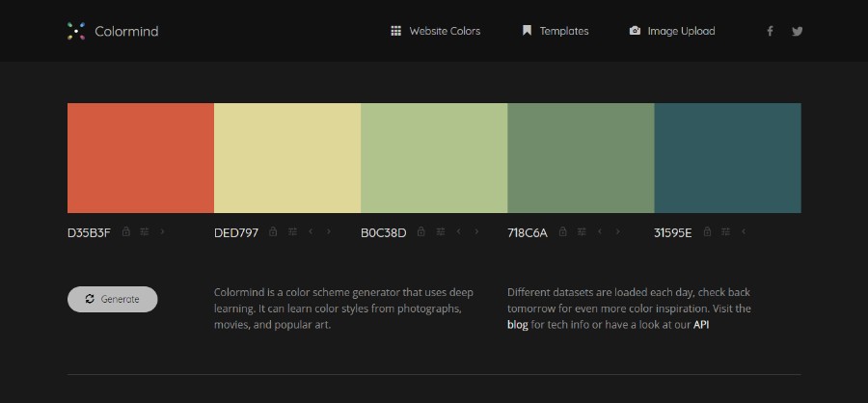This screenshot has height=403, width=868.
Task: Open the Colormind logo home link
Action: [113, 31]
